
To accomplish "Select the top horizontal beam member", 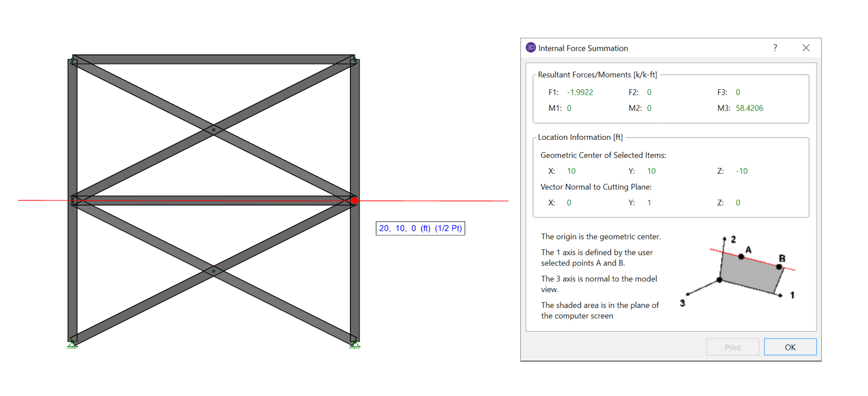I will click(213, 59).
